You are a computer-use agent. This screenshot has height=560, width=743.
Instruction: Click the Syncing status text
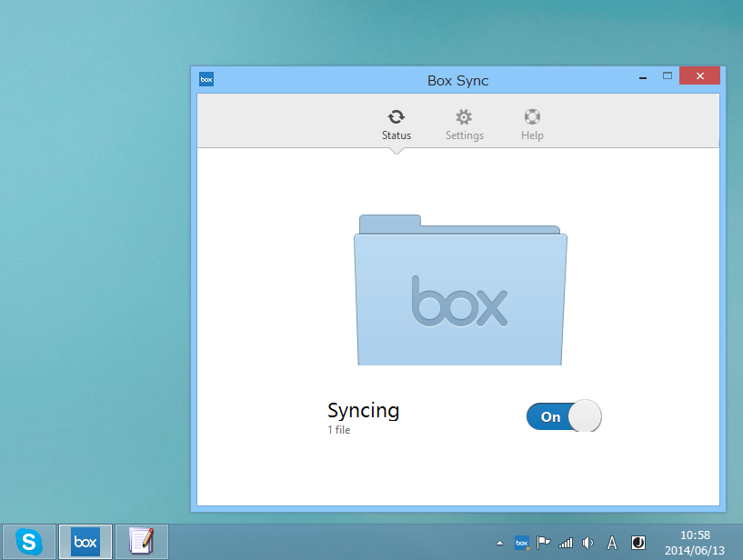coord(363,411)
